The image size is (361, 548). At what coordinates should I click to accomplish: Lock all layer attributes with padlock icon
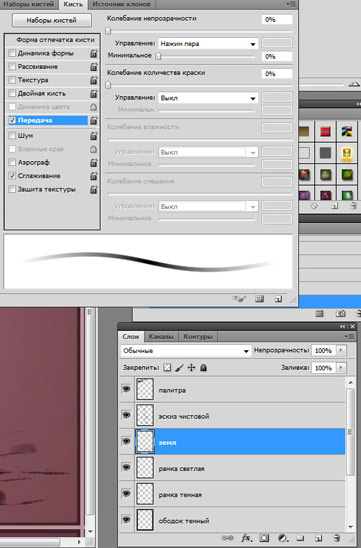pyautogui.click(x=203, y=368)
